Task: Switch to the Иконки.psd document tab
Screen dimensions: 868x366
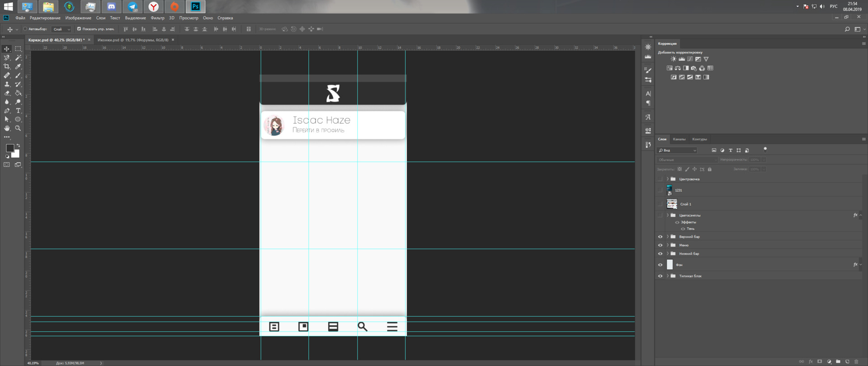Action: [x=132, y=40]
